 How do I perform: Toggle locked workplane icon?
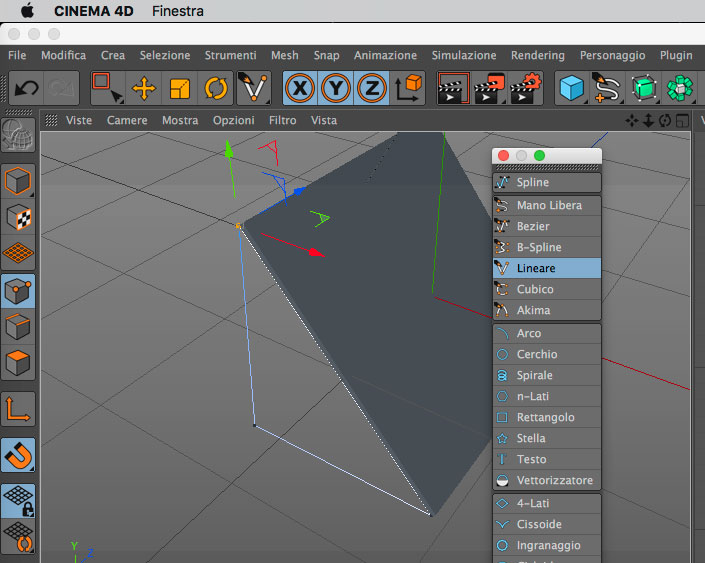click(x=18, y=501)
